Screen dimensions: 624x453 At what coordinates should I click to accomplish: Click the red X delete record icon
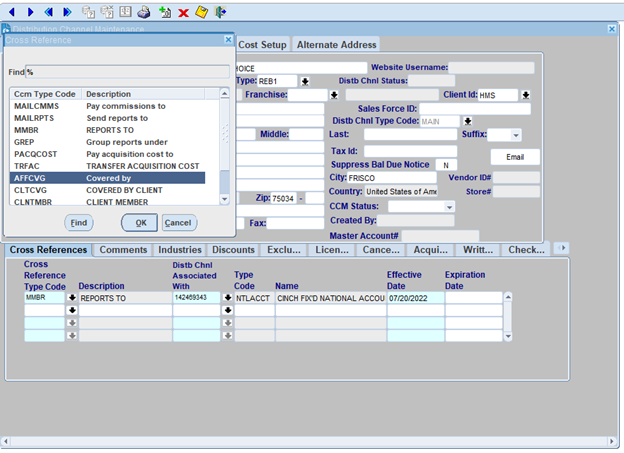coord(183,12)
